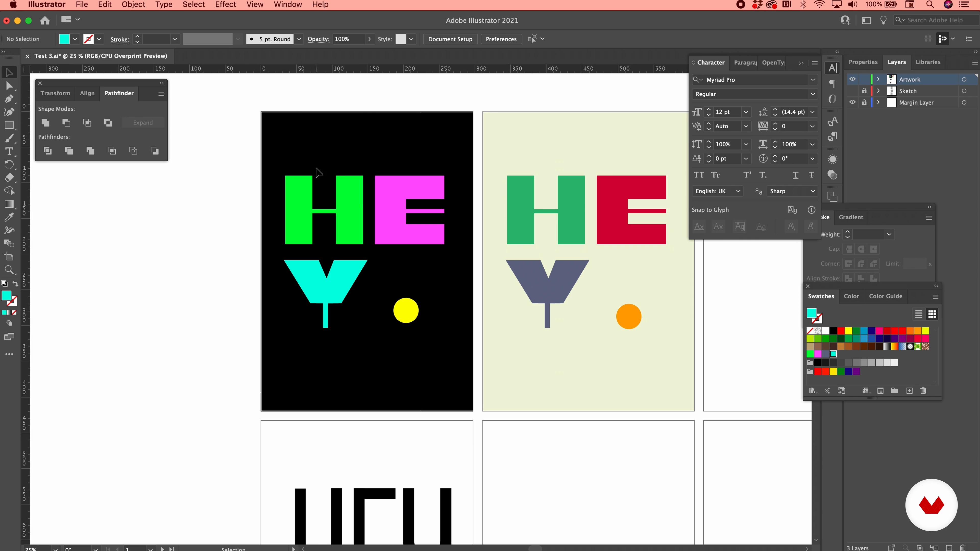The image size is (980, 551).
Task: Click the Document Setup button
Action: point(450,39)
